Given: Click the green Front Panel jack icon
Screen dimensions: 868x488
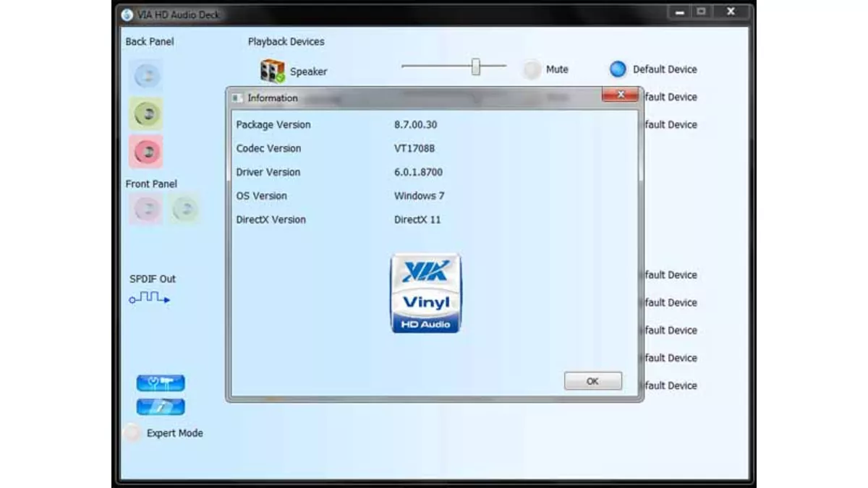Looking at the screenshot, I should [x=184, y=208].
